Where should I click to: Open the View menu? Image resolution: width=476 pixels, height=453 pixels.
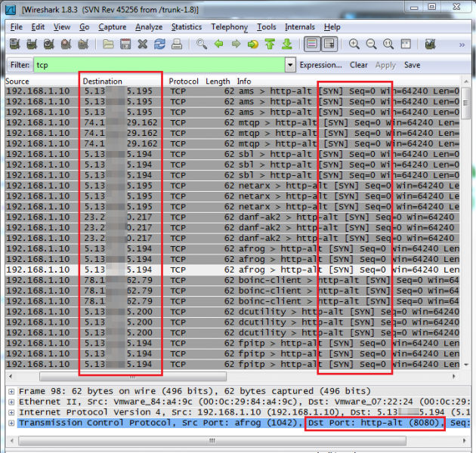[x=62, y=27]
